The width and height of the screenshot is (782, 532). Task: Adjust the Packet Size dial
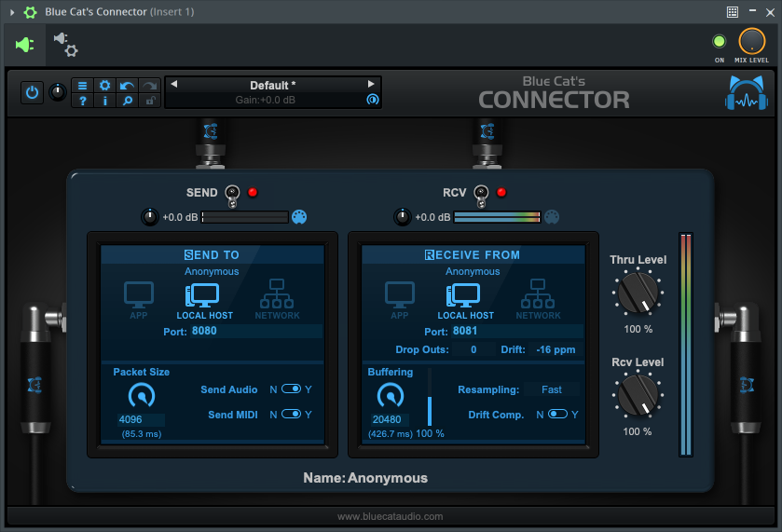point(142,396)
